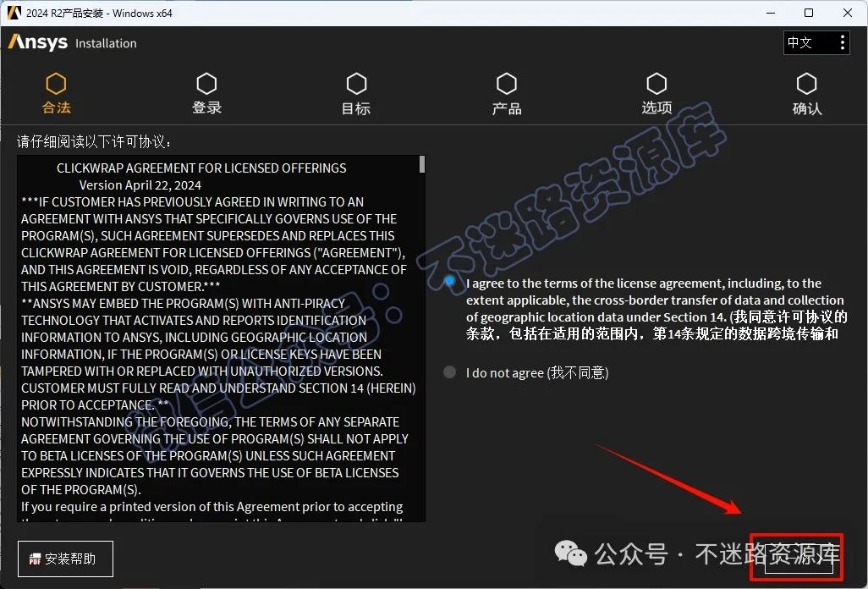Click the 确认 step hexagon icon

806,84
